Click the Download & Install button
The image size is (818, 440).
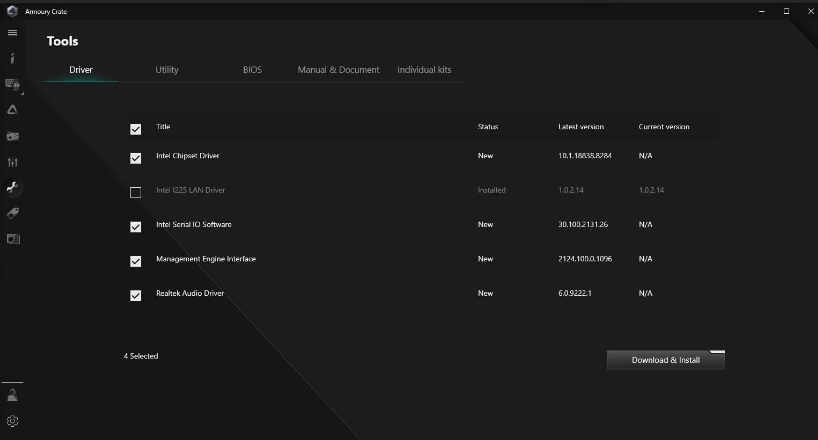[x=665, y=360]
